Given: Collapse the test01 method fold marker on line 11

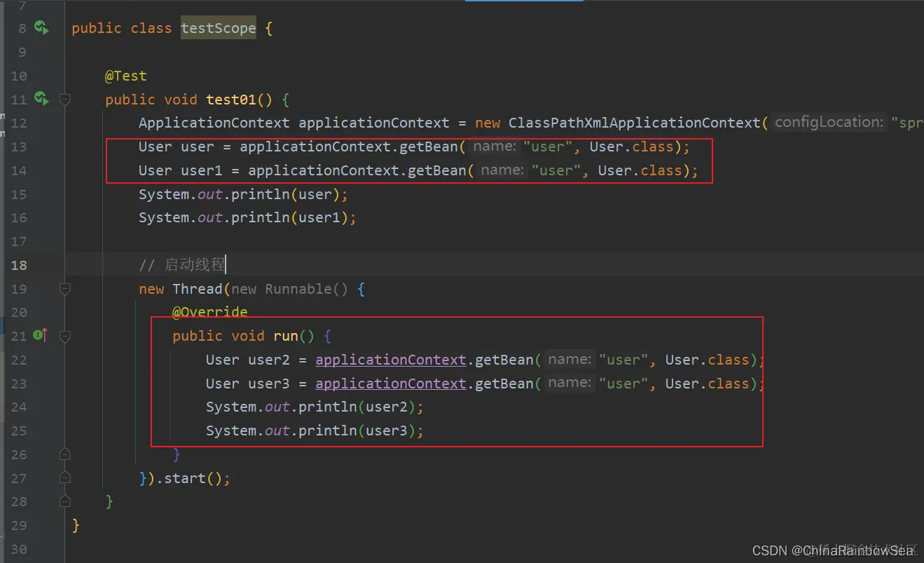Looking at the screenshot, I should 65,100.
